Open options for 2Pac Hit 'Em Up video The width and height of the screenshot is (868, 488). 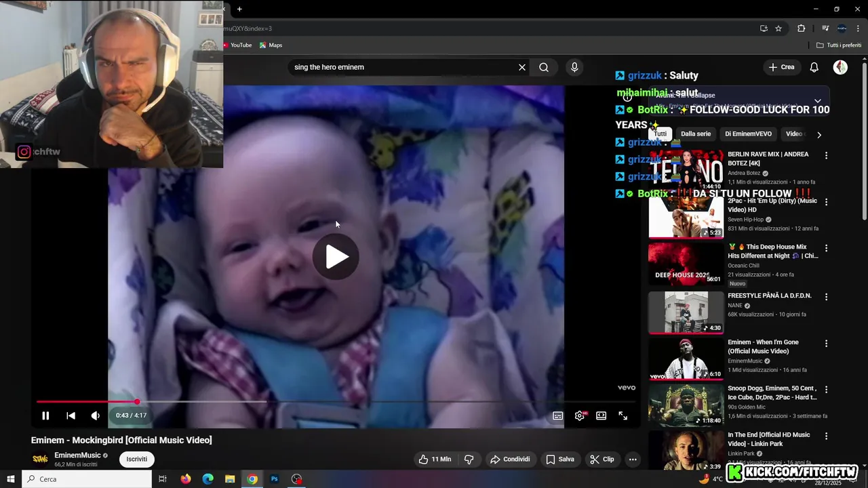click(826, 202)
